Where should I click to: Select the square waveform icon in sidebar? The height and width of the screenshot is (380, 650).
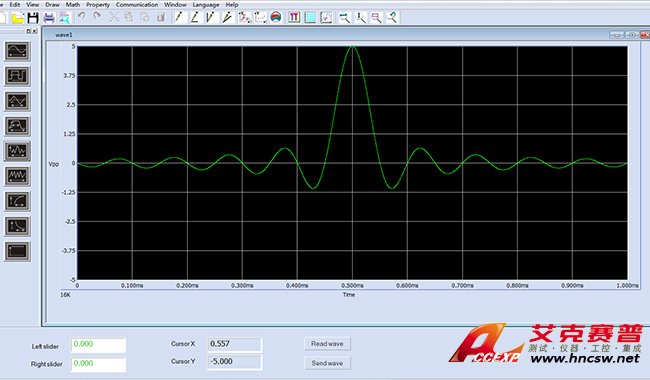click(x=17, y=76)
